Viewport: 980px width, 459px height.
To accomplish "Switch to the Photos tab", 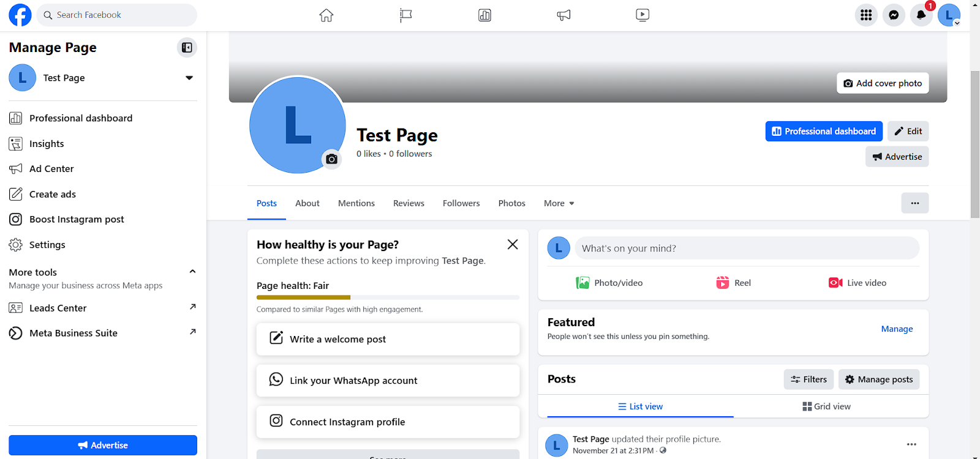I will [511, 203].
